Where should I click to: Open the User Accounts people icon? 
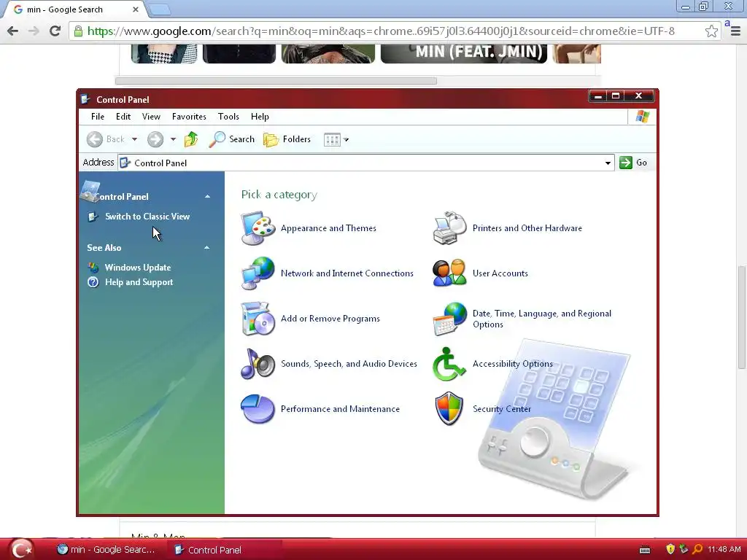click(x=449, y=273)
